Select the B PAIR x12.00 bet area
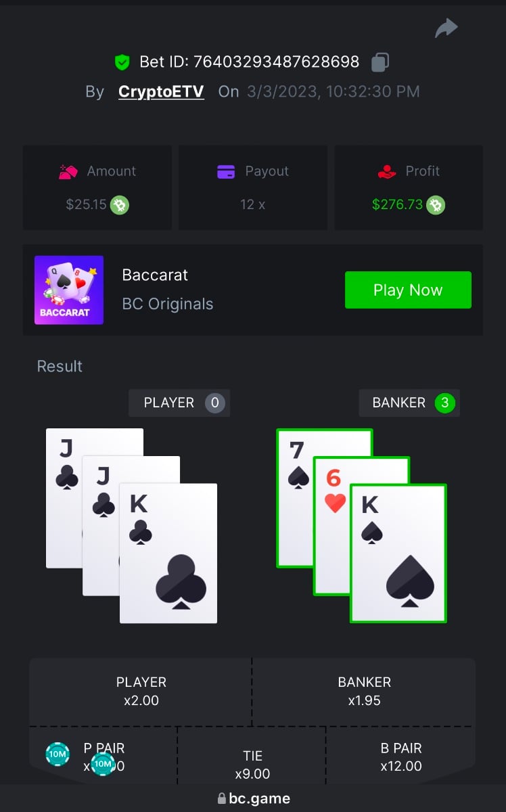The width and height of the screenshot is (506, 812). [401, 757]
